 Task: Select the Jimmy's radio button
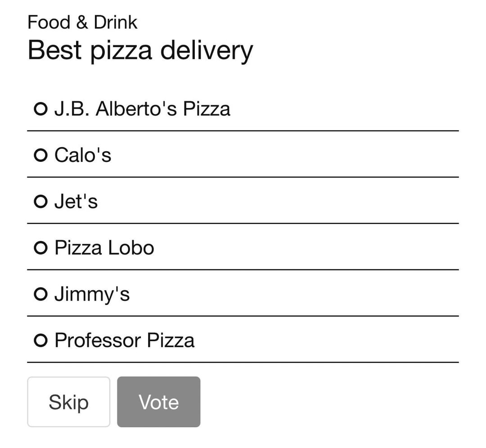point(40,294)
